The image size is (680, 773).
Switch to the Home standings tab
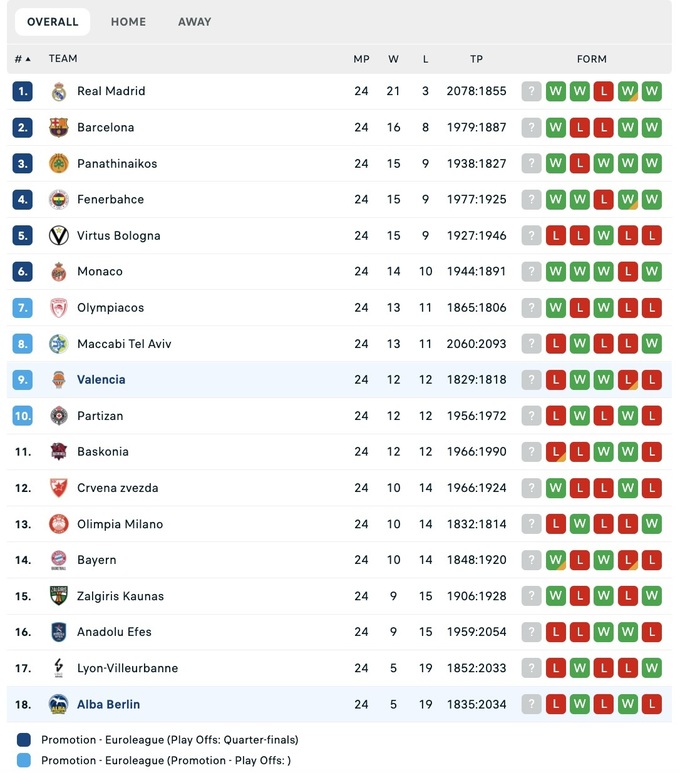click(x=128, y=22)
